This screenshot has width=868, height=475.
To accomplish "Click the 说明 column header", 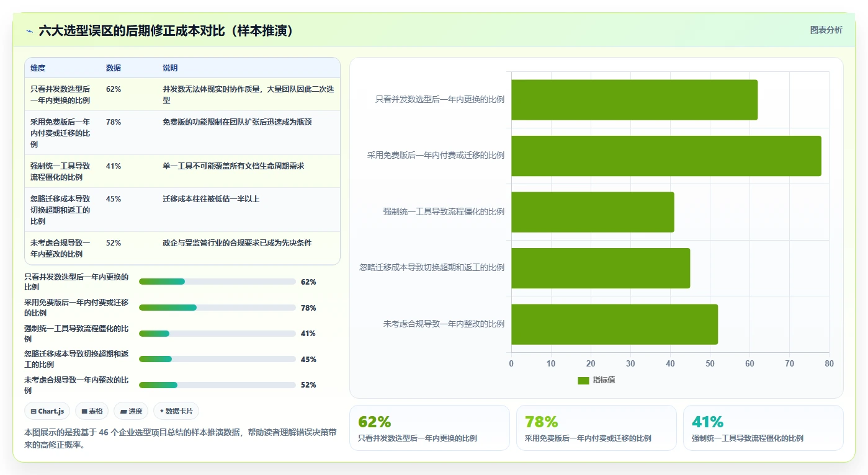I will [170, 68].
